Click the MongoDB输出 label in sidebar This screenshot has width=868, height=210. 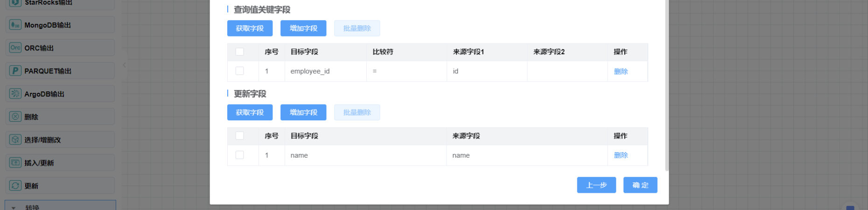tap(48, 25)
